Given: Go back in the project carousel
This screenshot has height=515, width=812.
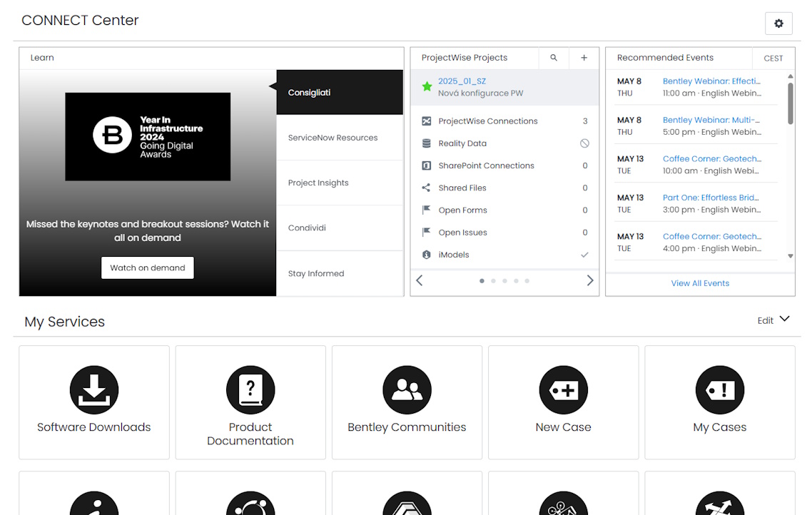Looking at the screenshot, I should pos(419,280).
